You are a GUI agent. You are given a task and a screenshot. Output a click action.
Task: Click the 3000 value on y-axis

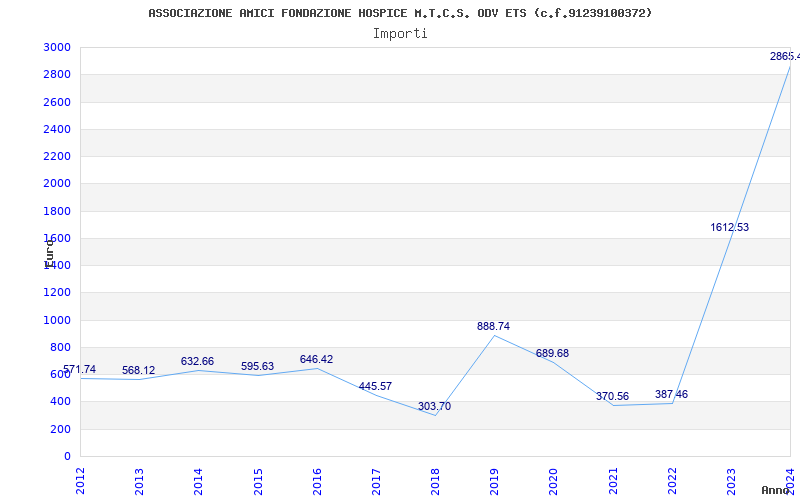(57, 48)
